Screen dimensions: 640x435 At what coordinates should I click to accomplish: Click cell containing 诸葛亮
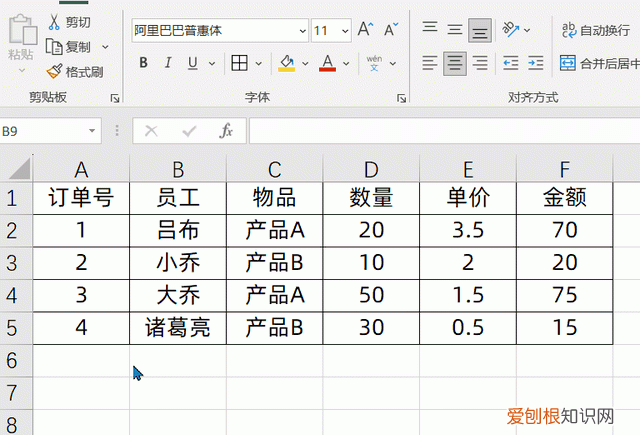pyautogui.click(x=178, y=328)
